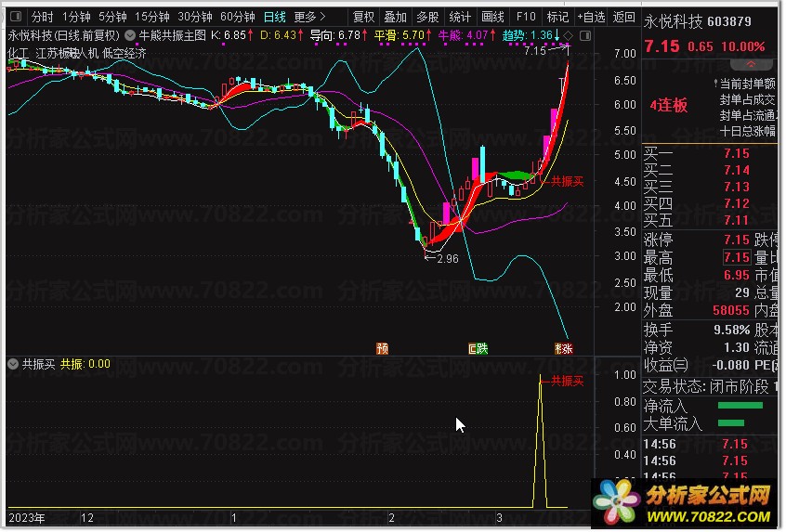Open the sub-indicator dropdown next to 共振买
Image resolution: width=786 pixels, height=532 pixels.
[x=13, y=364]
